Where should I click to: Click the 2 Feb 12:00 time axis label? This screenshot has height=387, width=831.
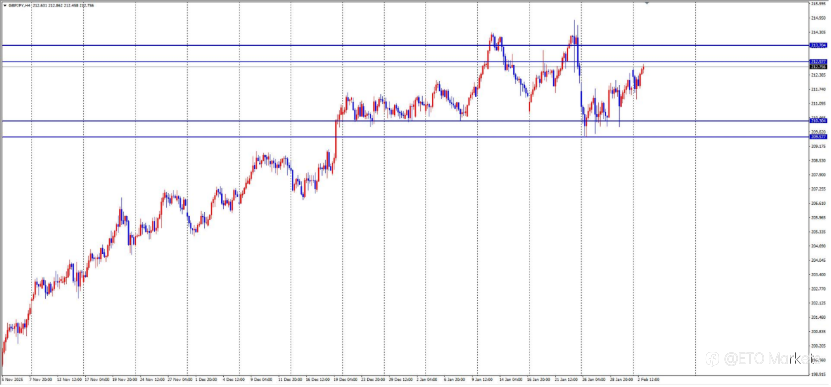pos(648,380)
